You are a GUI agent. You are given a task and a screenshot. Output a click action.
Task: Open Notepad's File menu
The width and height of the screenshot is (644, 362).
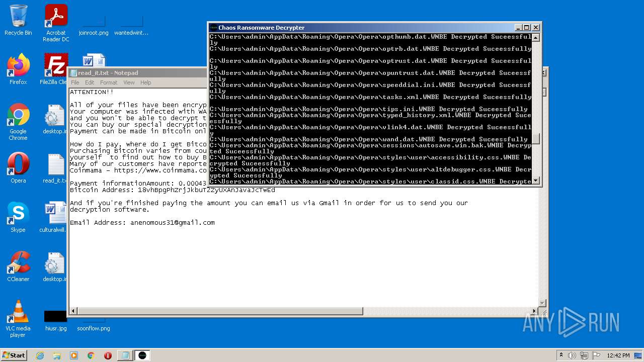(x=75, y=82)
